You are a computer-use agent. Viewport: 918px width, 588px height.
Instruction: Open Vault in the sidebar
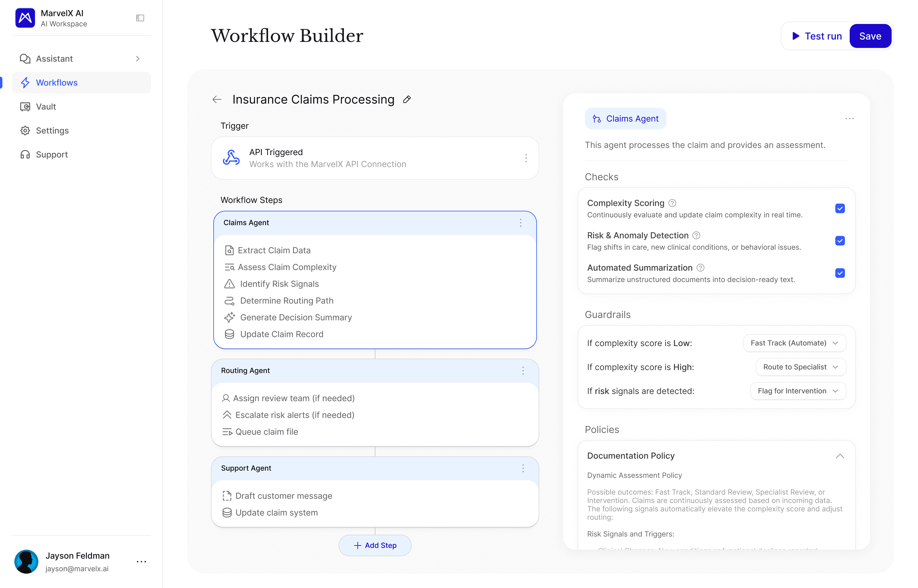[x=46, y=107]
